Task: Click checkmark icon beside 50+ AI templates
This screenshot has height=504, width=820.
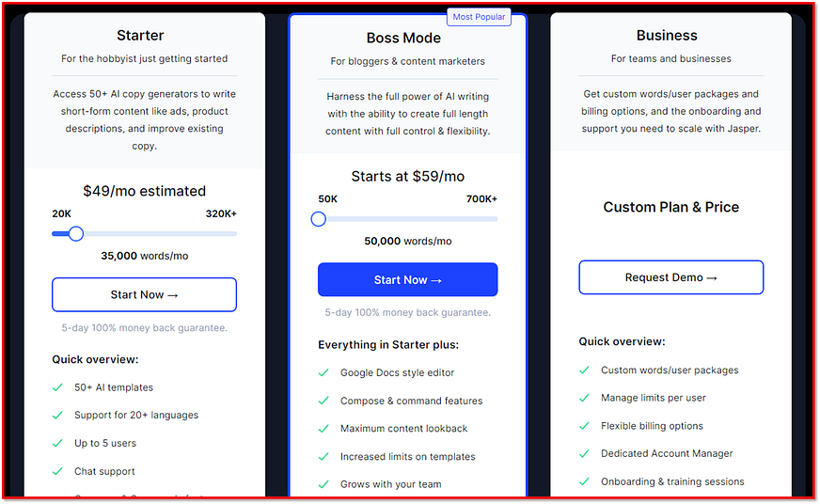Action: click(58, 387)
